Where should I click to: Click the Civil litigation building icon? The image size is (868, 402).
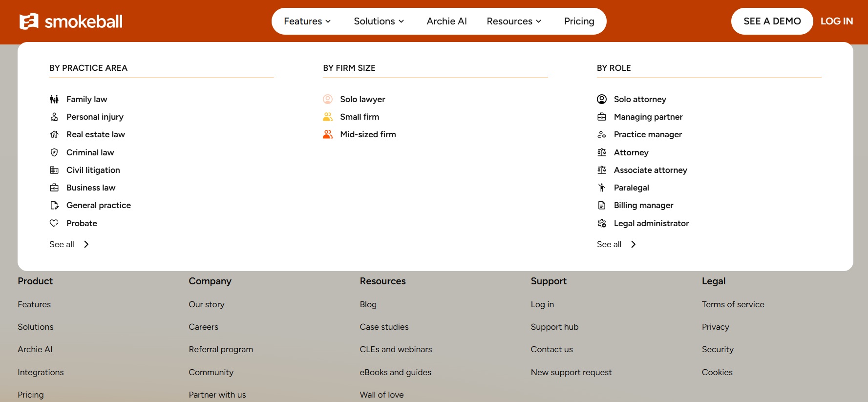[54, 170]
